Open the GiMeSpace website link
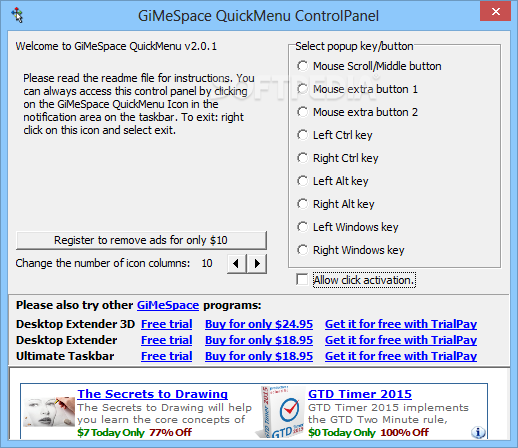 pyautogui.click(x=168, y=305)
